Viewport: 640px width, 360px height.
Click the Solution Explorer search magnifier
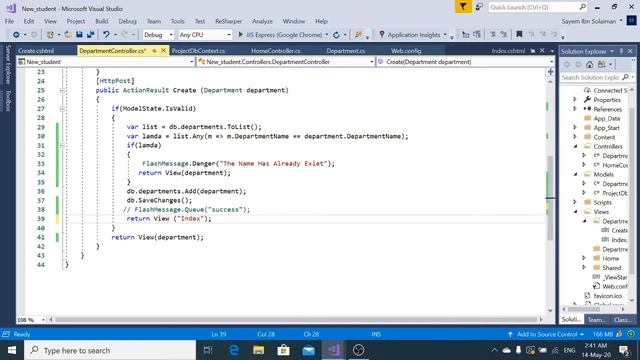(x=625, y=77)
